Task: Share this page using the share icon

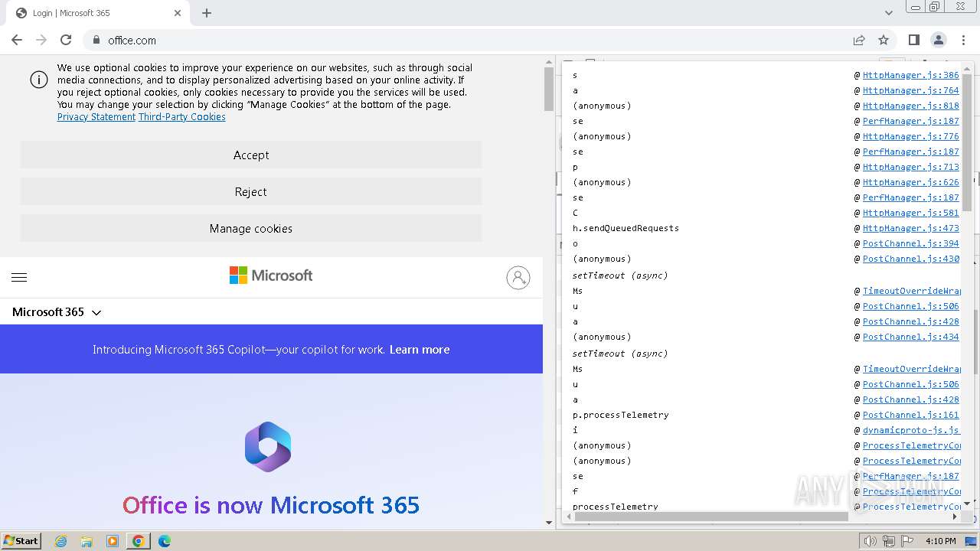Action: coord(859,40)
